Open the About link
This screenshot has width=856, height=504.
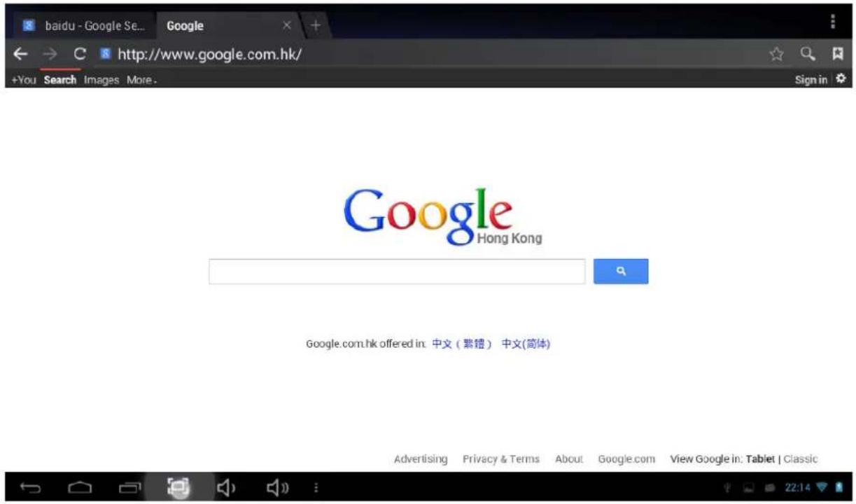pos(569,459)
